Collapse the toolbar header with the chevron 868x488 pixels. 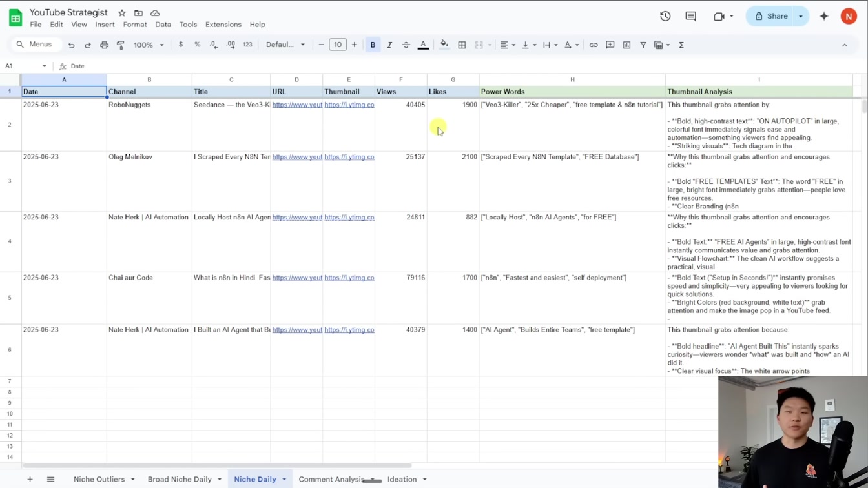click(x=845, y=45)
